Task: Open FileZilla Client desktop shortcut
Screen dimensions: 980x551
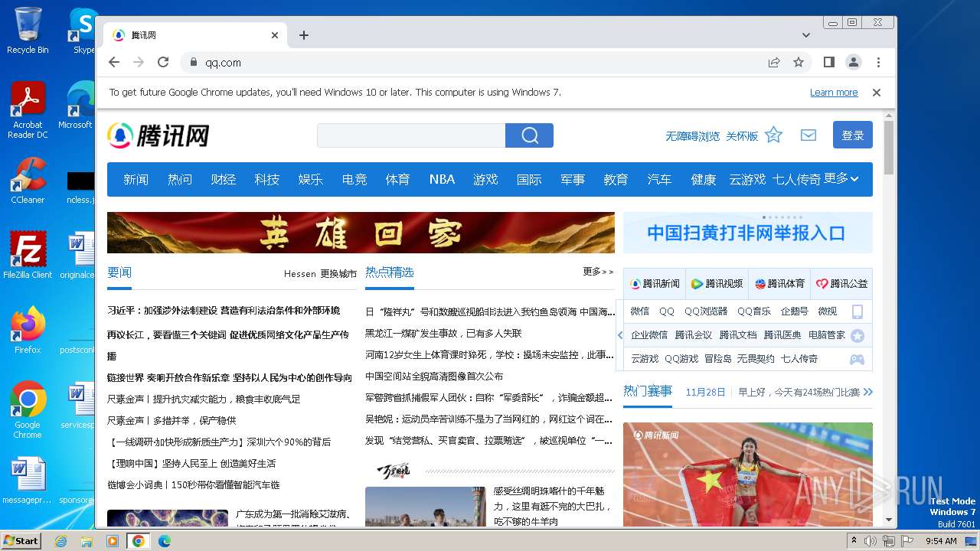Action: tap(28, 255)
